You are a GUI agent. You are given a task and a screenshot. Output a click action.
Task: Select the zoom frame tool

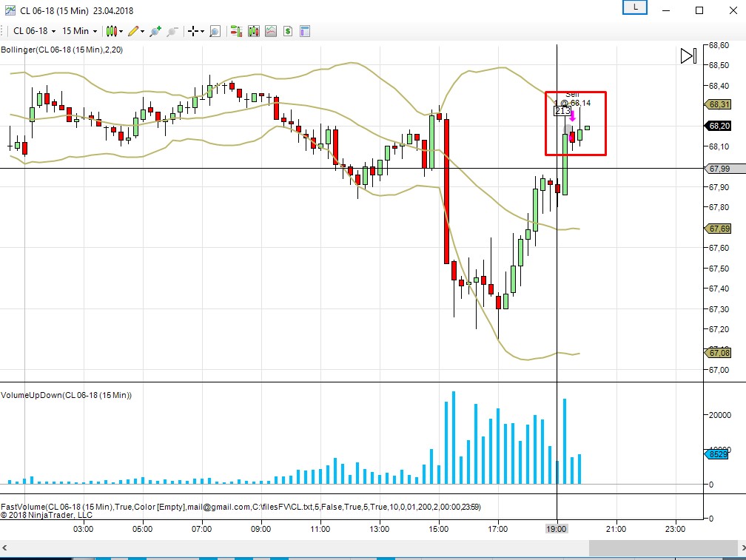click(x=215, y=31)
